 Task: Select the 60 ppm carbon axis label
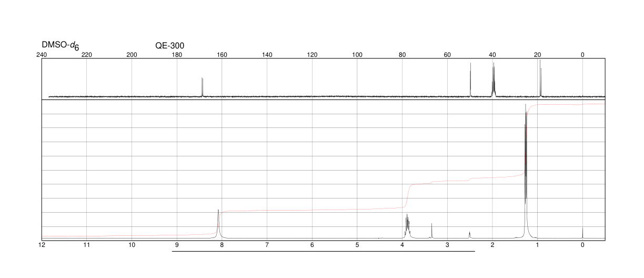coord(447,55)
